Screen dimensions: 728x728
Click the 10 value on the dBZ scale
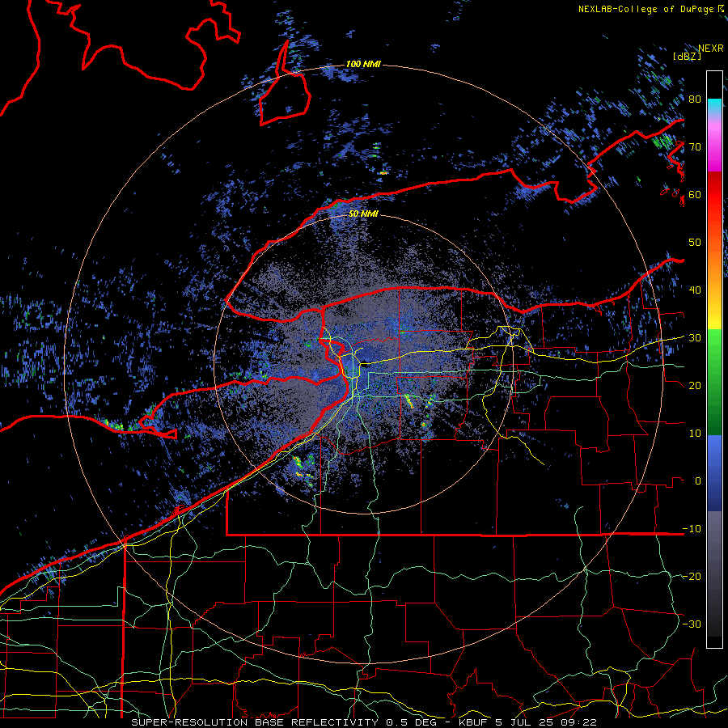(695, 434)
